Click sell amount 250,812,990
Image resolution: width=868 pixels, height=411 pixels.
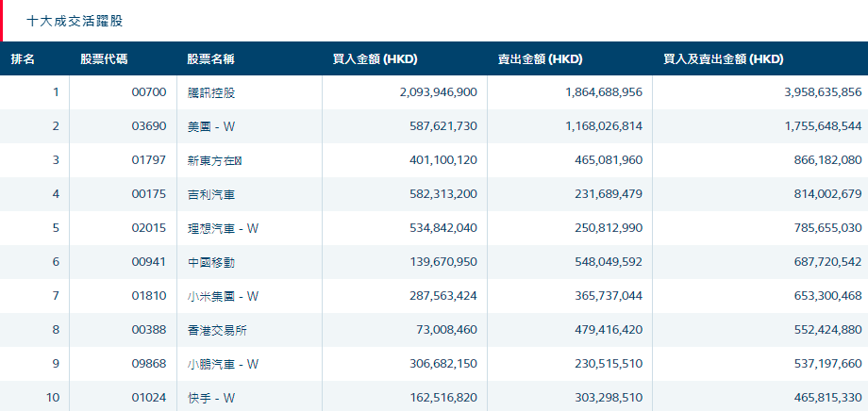(x=608, y=228)
